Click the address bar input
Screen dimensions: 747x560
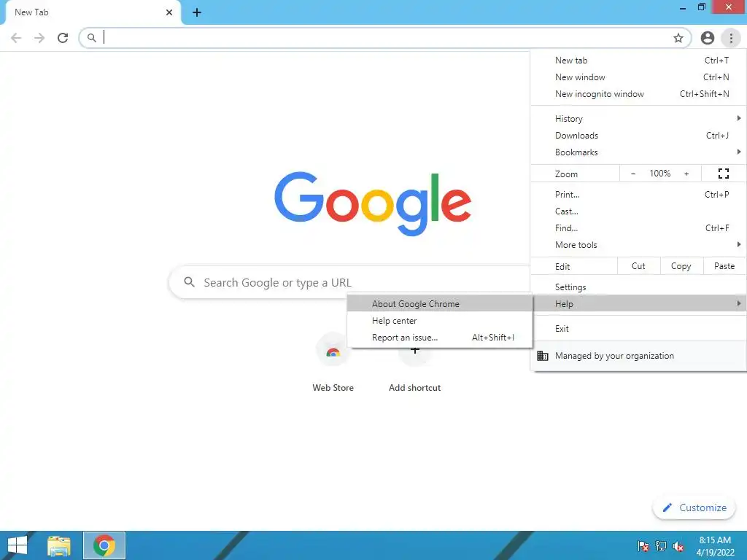click(x=384, y=38)
